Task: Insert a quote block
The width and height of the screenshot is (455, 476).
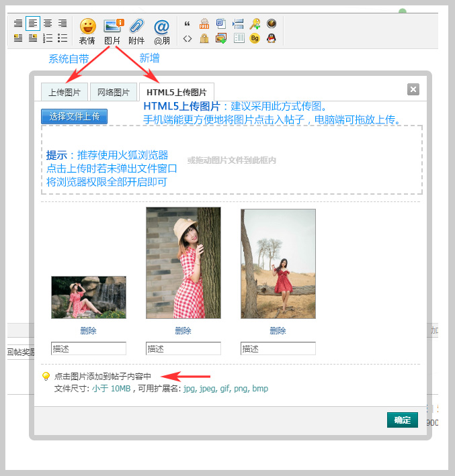Action: (x=188, y=23)
